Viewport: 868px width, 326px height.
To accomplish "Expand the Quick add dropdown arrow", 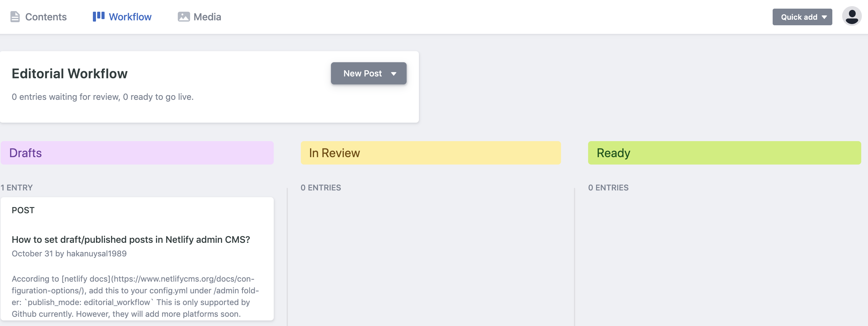I will (824, 17).
